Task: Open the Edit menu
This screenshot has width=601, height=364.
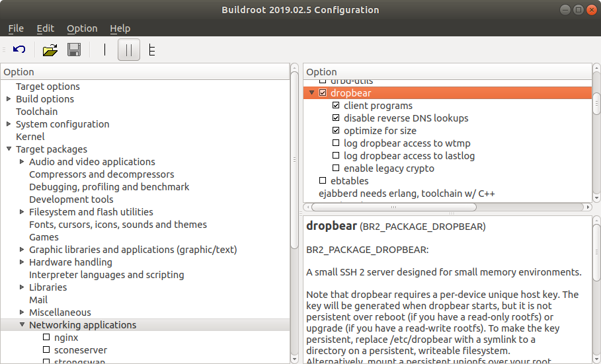Action: pos(45,28)
